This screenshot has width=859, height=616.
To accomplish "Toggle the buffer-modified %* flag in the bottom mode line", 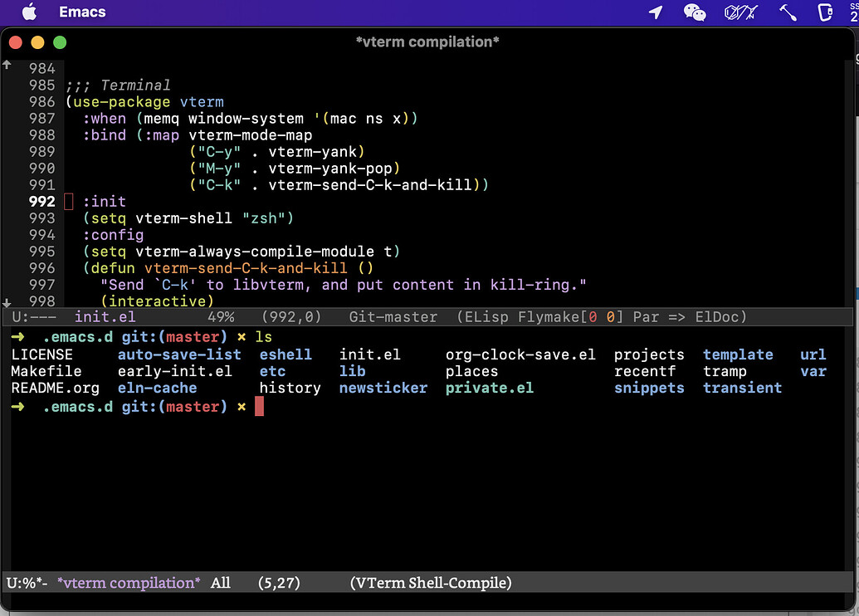I will (x=35, y=583).
